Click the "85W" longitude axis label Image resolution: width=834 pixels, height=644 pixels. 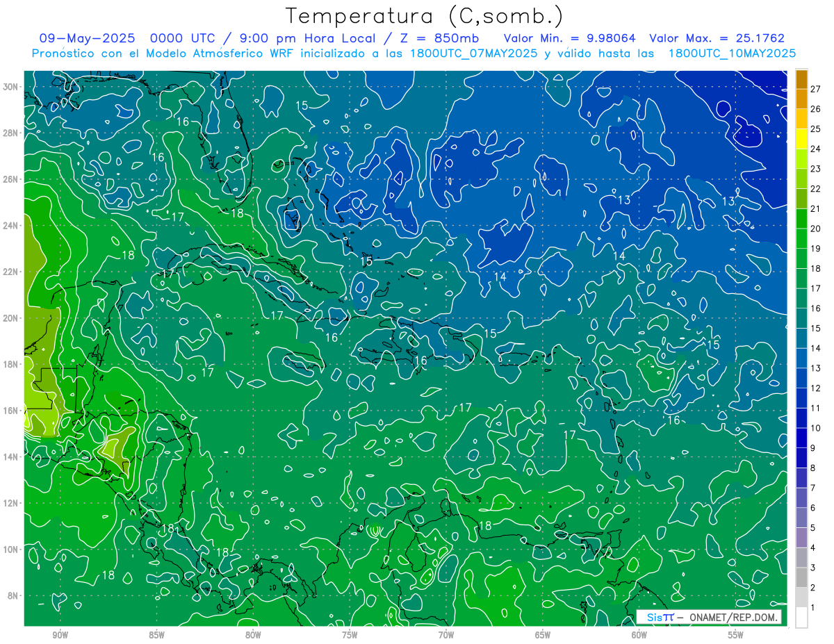156,635
